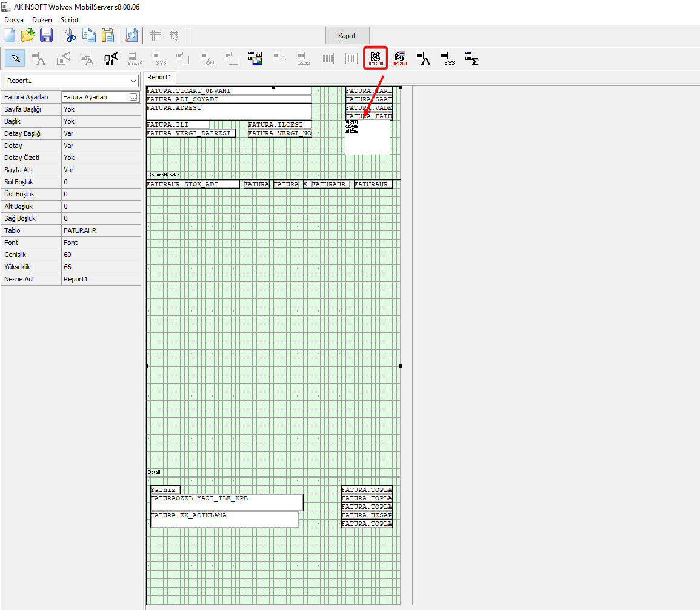This screenshot has height=610, width=700.
Task: Open the Düzen menu
Action: click(42, 20)
